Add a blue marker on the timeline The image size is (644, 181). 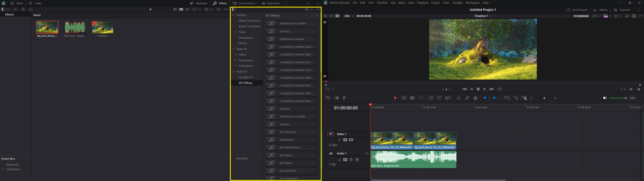pos(494,98)
